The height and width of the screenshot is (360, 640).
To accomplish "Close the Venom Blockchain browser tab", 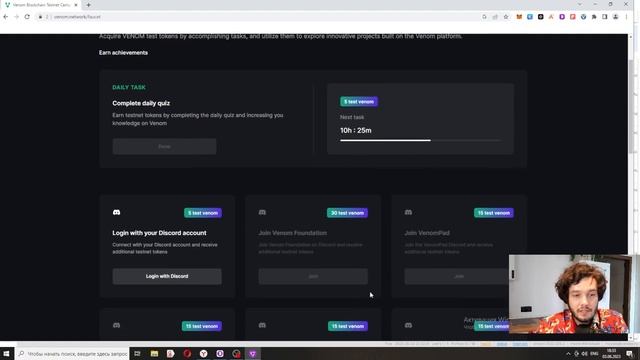I will coord(76,5).
